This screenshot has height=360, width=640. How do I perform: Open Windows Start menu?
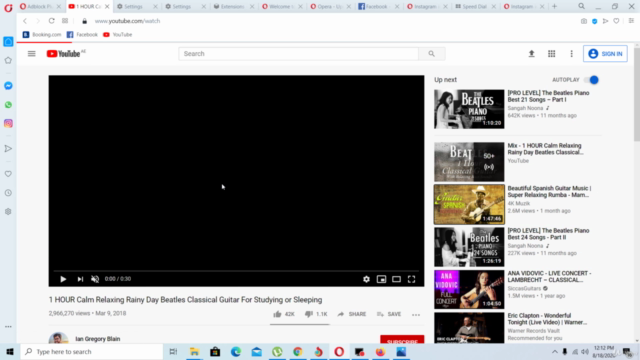point(10,351)
